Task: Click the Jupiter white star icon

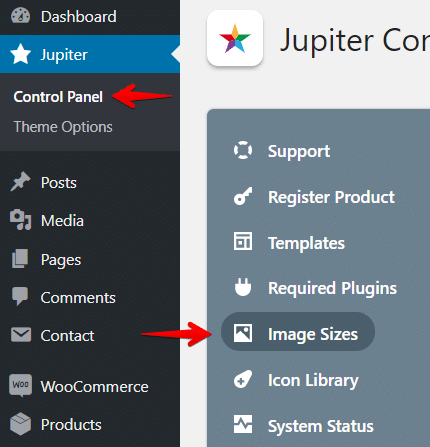Action: pyautogui.click(x=21, y=54)
